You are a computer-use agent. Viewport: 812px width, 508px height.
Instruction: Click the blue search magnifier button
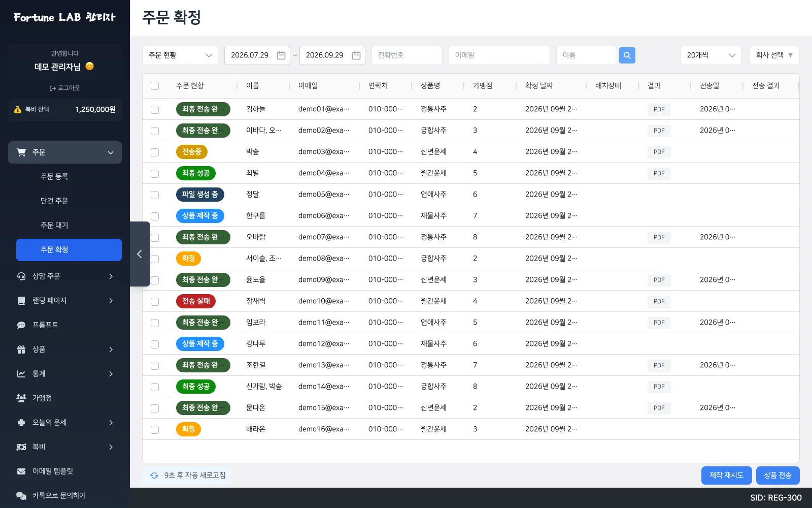point(627,55)
